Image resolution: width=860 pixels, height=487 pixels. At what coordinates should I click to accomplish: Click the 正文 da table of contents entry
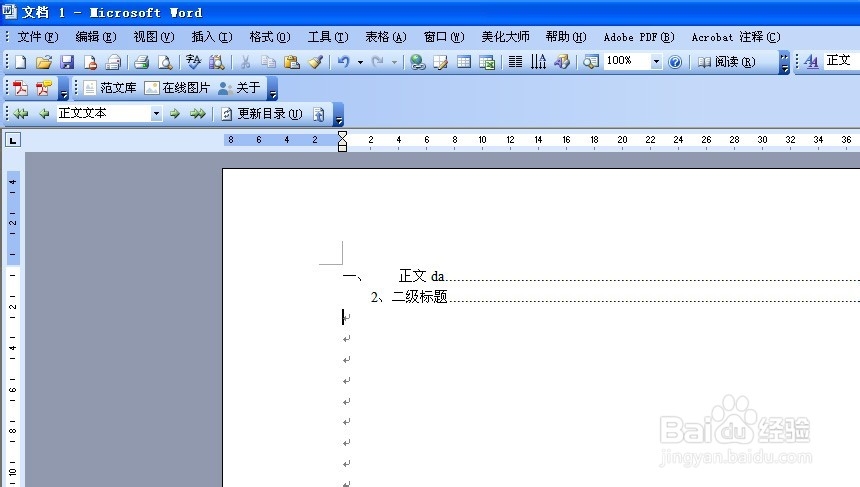click(x=421, y=275)
